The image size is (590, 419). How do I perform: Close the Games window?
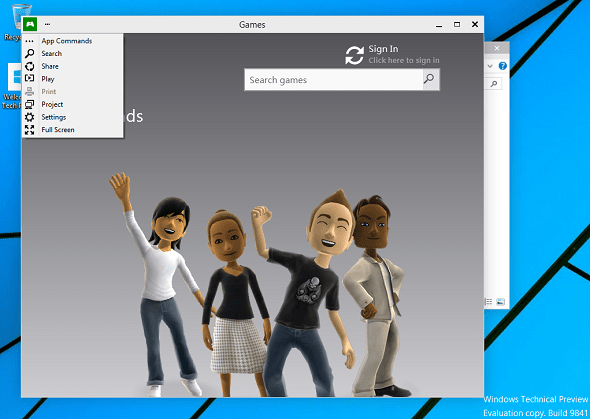475,24
